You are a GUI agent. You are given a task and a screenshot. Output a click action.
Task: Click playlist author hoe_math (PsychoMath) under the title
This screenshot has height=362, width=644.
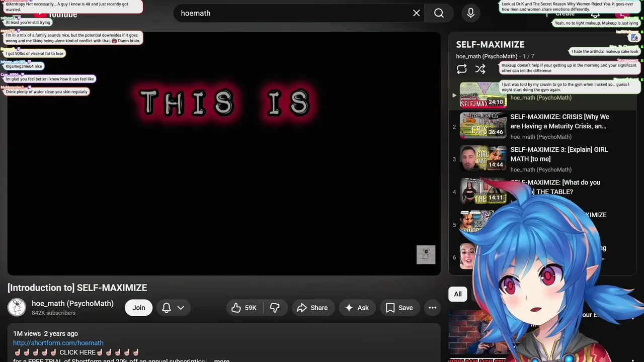(x=487, y=56)
